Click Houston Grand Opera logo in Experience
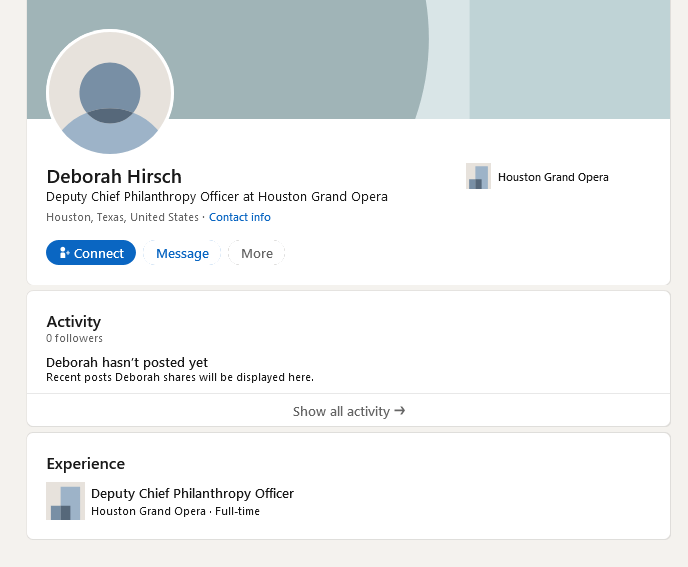The image size is (688, 567). [x=65, y=501]
